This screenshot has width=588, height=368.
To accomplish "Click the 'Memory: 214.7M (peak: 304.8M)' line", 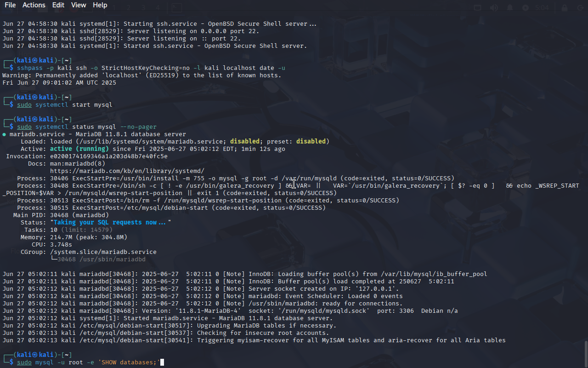I will [x=74, y=237].
